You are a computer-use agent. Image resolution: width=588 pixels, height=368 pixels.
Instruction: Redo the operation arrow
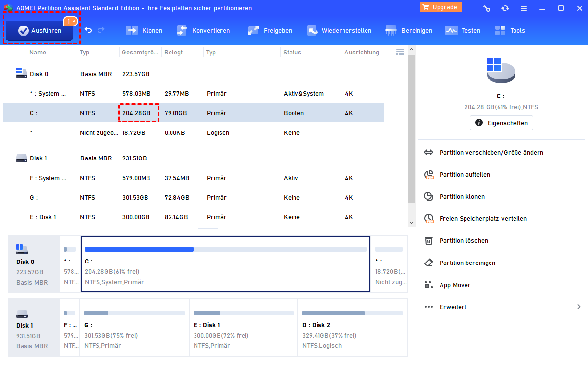coord(101,30)
